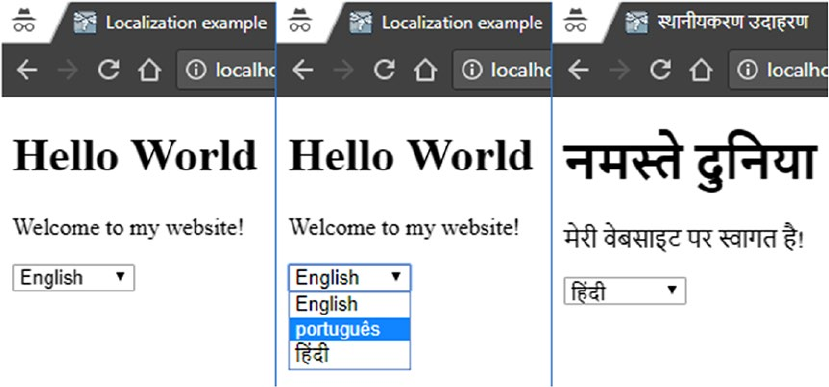Open the हिंदी language dropdown on the right page
829x387 pixels.
(x=625, y=291)
